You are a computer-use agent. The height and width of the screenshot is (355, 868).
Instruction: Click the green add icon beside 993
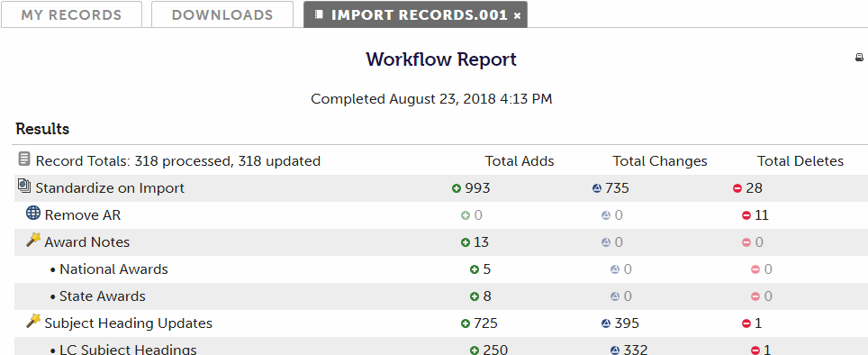(457, 188)
